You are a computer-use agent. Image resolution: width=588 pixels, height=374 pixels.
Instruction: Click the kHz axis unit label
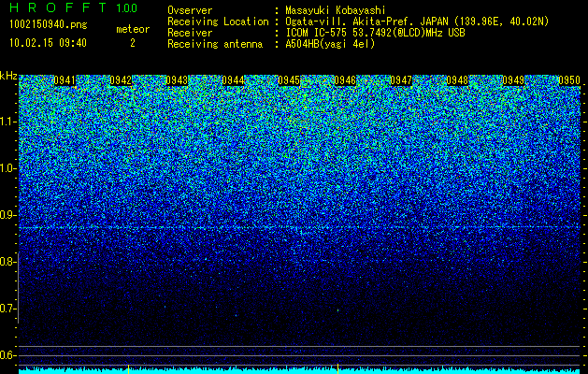[x=8, y=76]
